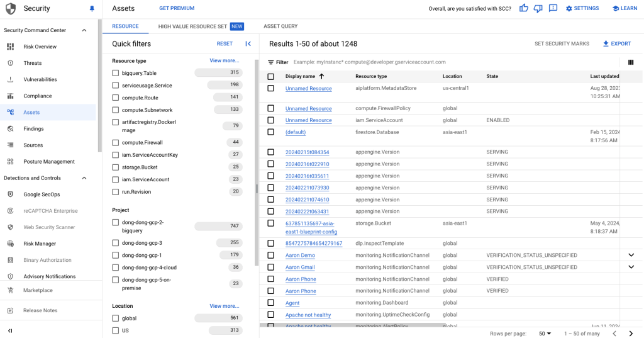Open Binary Authorization via its icon
The width and height of the screenshot is (644, 338).
tap(10, 260)
